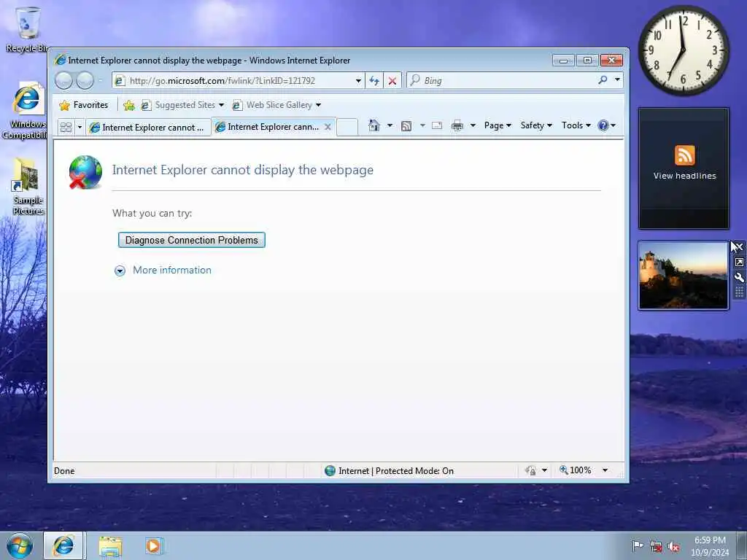Expand the address bar history dropdown
The height and width of the screenshot is (560, 747).
[x=358, y=81]
